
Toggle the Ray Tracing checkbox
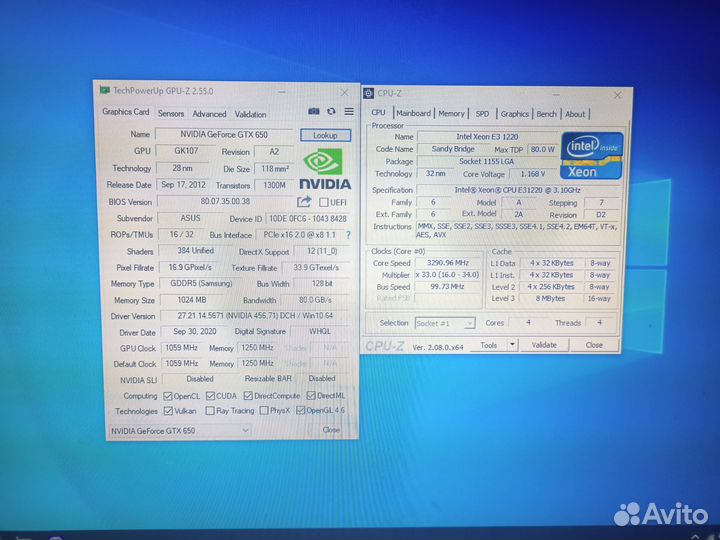click(210, 411)
